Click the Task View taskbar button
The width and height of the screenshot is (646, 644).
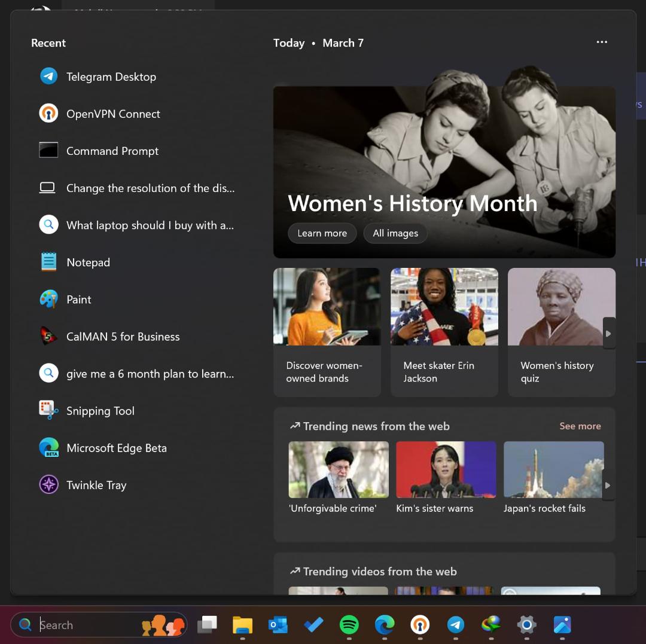point(207,625)
